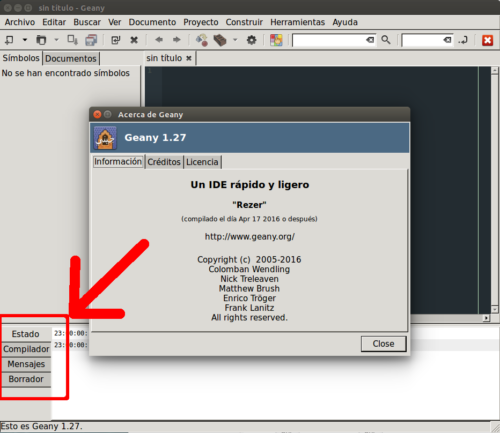Open the Proyecto menu

click(x=201, y=22)
